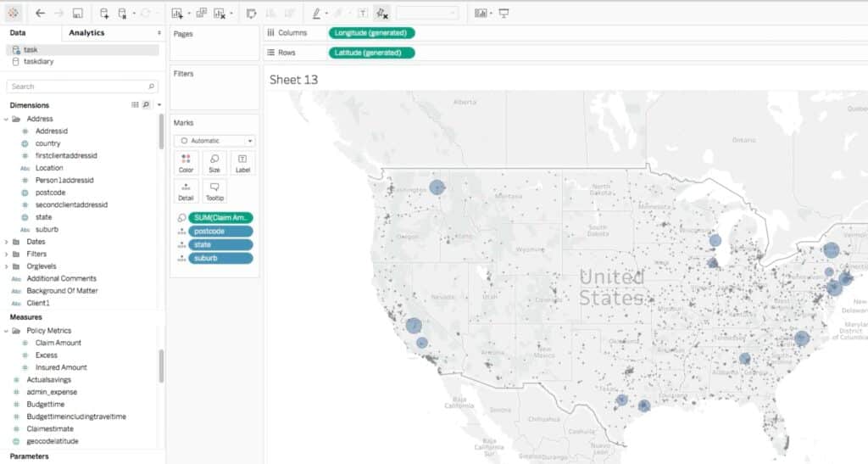Viewport: 868px width, 464px height.
Task: Expand the Dates folder
Action: point(7,242)
